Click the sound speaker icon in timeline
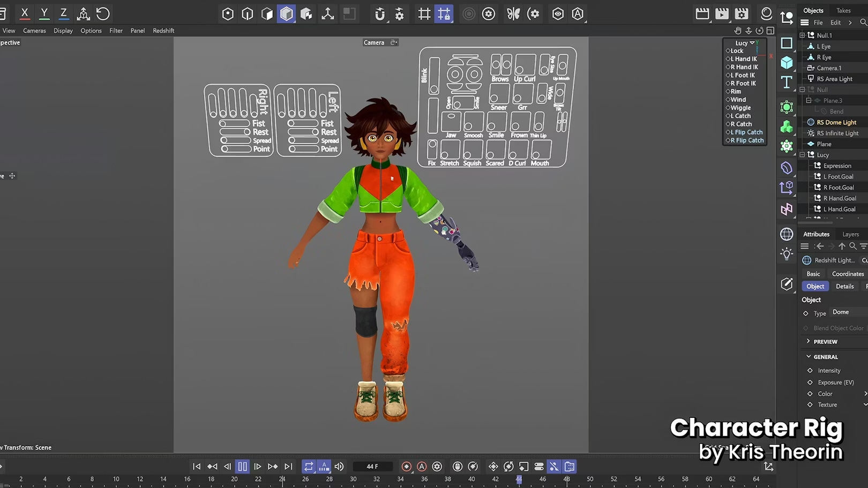 (339, 467)
